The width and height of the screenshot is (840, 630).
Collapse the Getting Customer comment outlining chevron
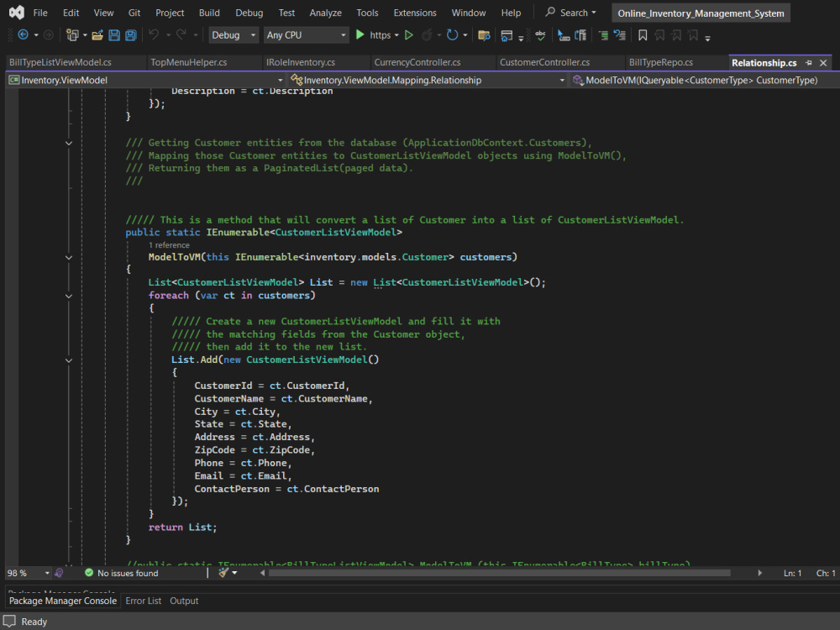(69, 143)
